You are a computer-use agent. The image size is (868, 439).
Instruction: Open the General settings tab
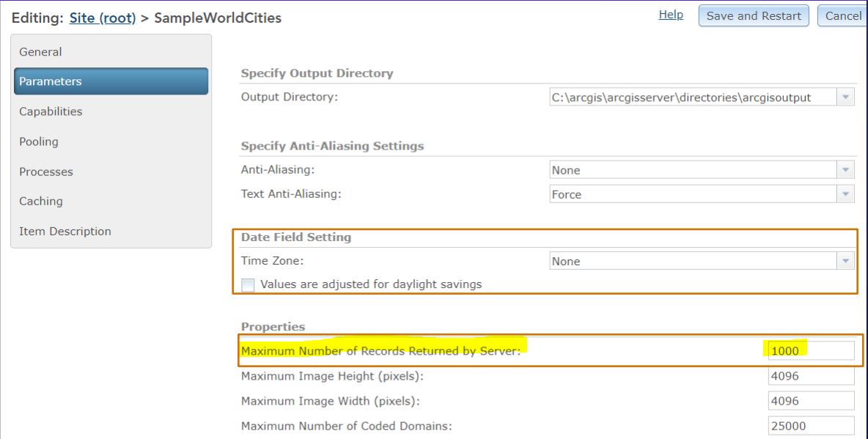click(41, 52)
